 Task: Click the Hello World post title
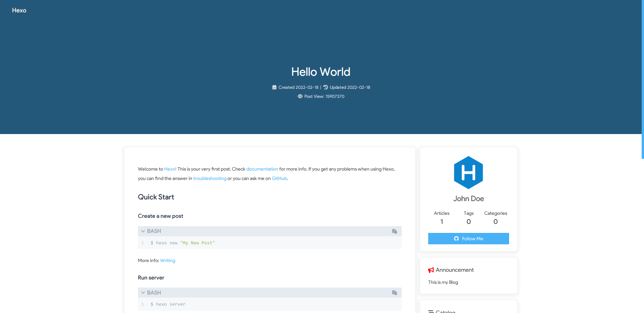pos(321,72)
